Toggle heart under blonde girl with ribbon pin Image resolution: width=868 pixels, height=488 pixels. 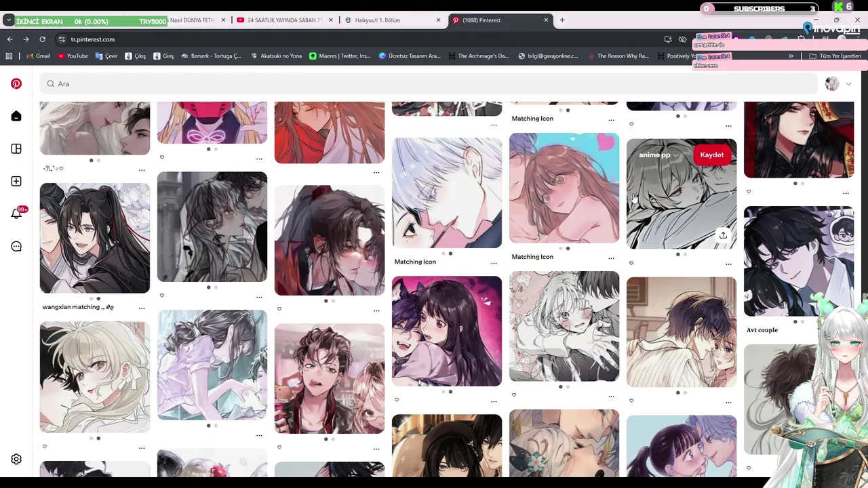tap(45, 446)
